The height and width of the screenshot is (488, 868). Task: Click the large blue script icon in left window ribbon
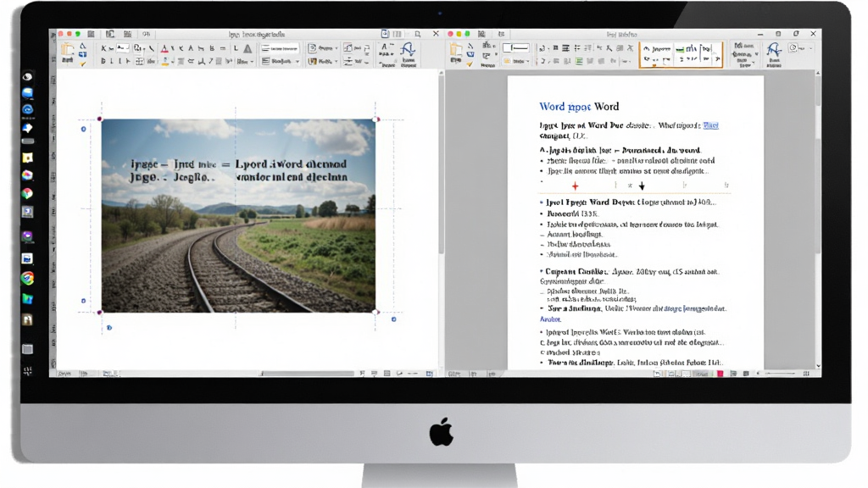(x=408, y=50)
